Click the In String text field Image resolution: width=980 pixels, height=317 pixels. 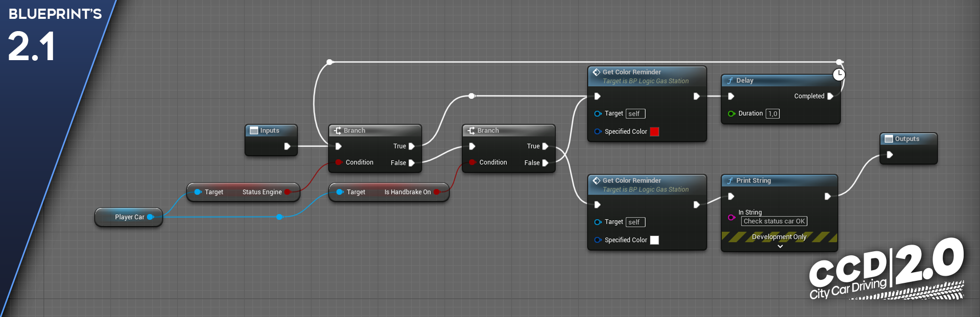click(774, 222)
